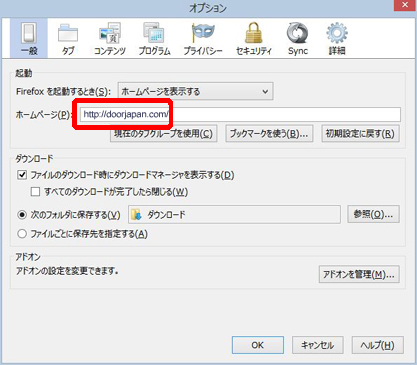Expand the Firefox startup action dropdown
The image size is (417, 365).
(x=195, y=91)
